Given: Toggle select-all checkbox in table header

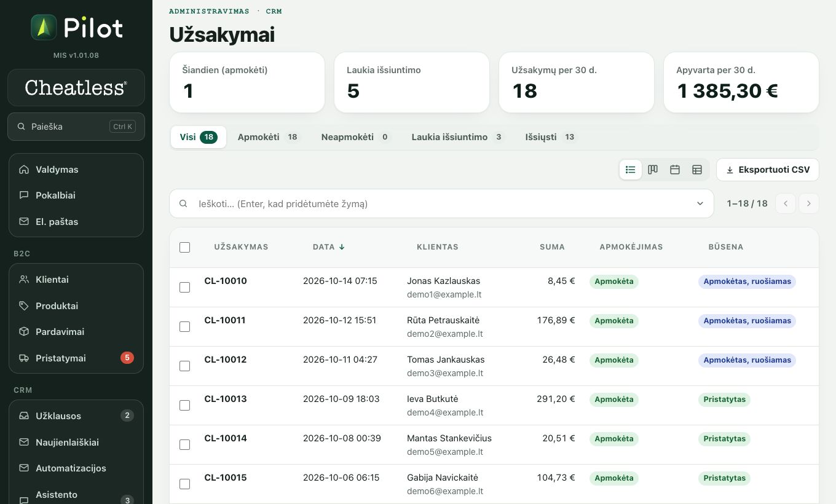Looking at the screenshot, I should click(x=184, y=247).
